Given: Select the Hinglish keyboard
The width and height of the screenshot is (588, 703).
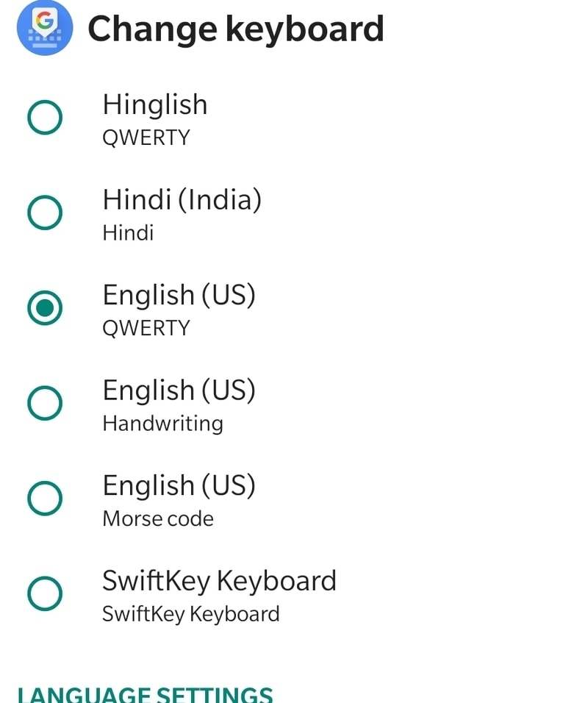Looking at the screenshot, I should pos(44,116).
